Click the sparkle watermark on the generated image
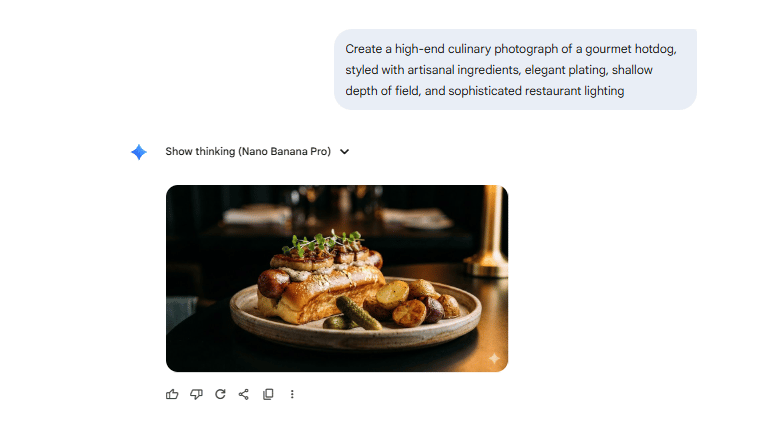 [494, 359]
